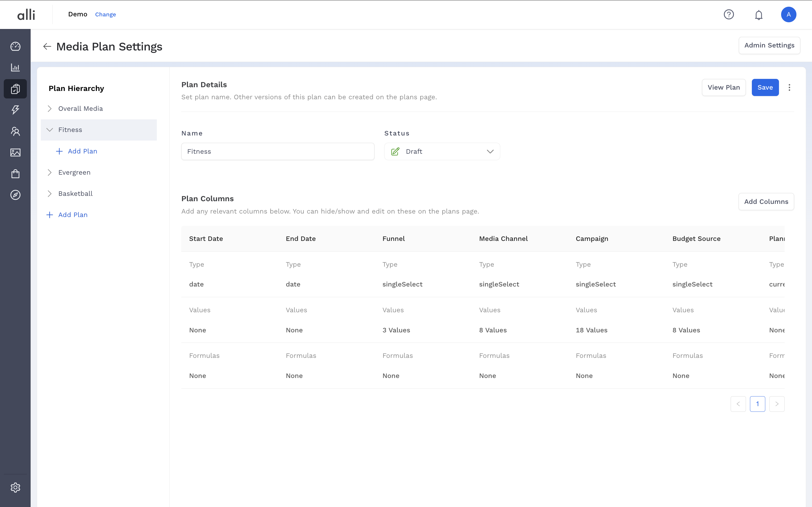Collapse the Fitness plan node
Viewport: 812px width, 507px height.
[x=50, y=130]
